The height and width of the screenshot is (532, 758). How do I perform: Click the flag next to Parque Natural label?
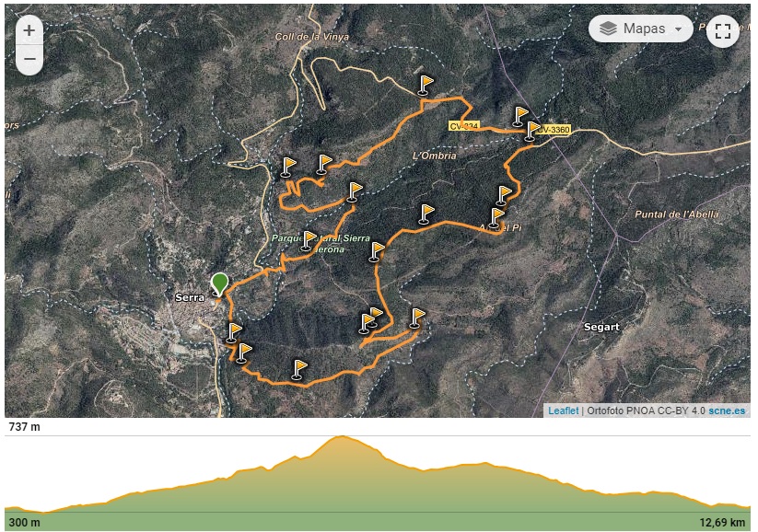308,240
